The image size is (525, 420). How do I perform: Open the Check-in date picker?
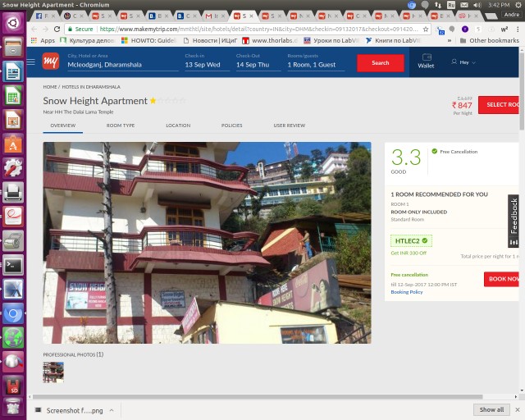click(202, 64)
